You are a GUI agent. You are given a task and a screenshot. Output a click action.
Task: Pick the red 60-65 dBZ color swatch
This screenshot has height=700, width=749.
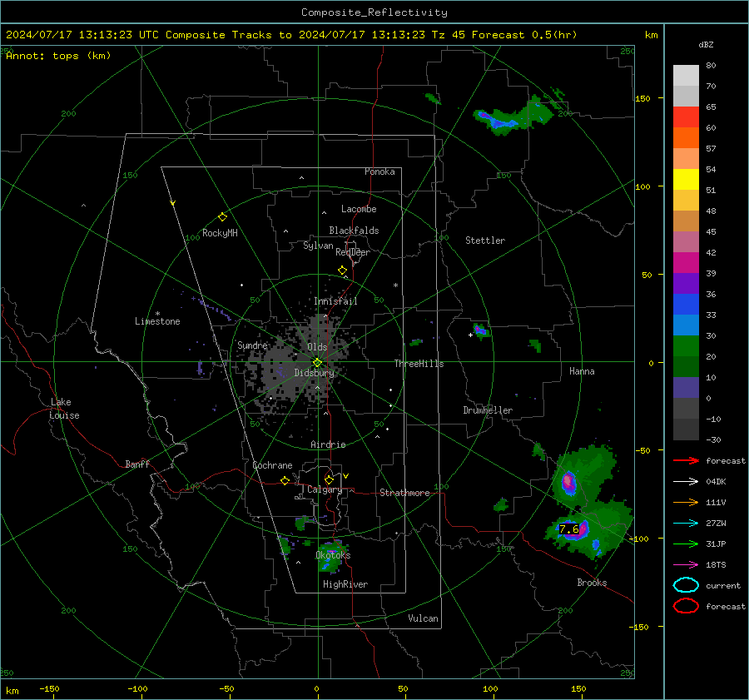click(686, 117)
